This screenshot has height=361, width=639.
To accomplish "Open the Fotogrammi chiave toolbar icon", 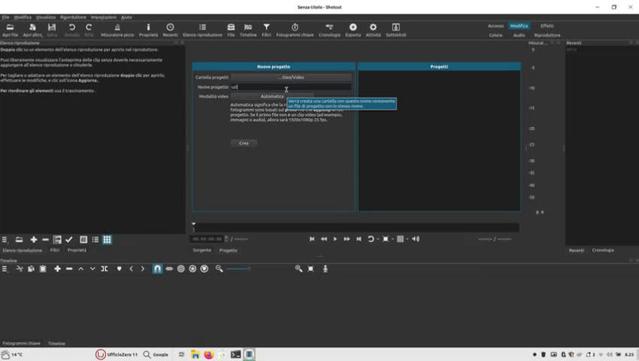I will 295,30.
